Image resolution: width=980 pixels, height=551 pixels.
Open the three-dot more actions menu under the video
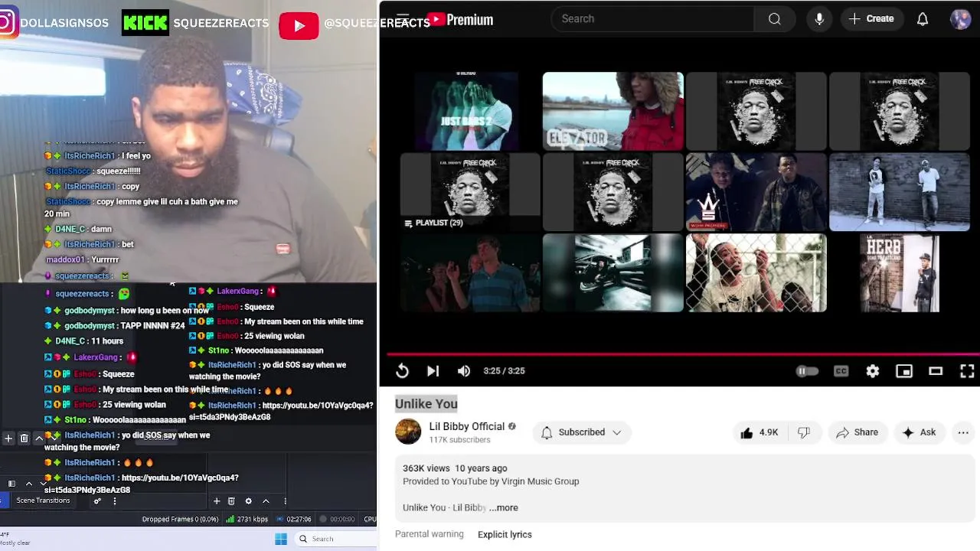click(x=963, y=432)
